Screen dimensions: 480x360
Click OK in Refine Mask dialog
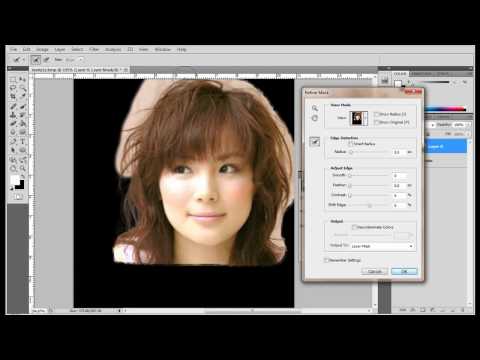pyautogui.click(x=404, y=271)
